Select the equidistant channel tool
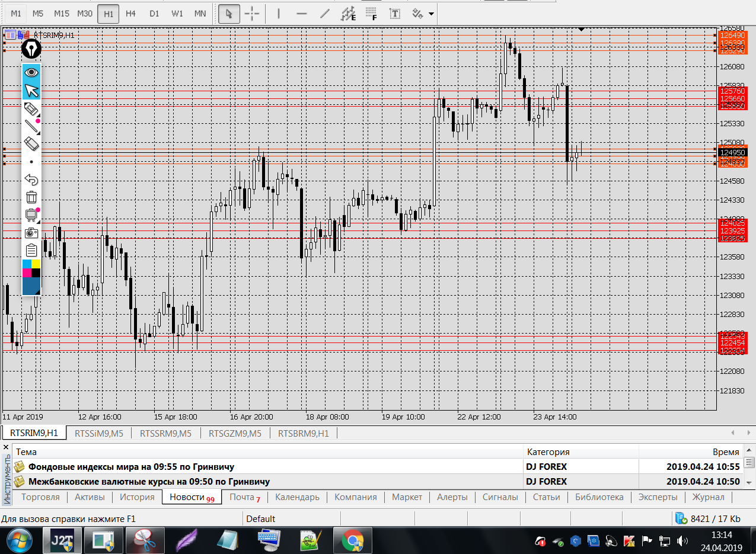This screenshot has width=756, height=554. click(x=349, y=13)
